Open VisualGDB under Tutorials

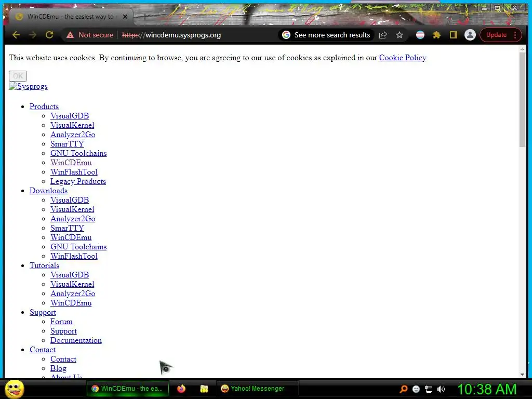tap(70, 275)
